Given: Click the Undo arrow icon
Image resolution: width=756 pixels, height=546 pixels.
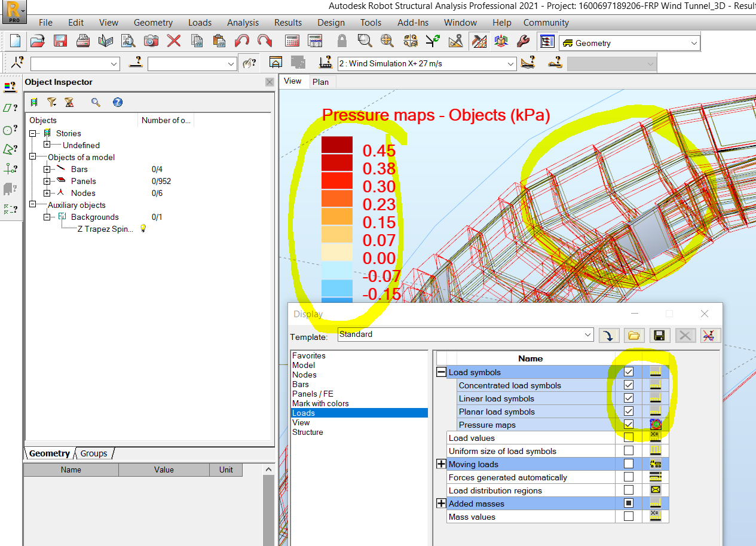Looking at the screenshot, I should (x=242, y=41).
